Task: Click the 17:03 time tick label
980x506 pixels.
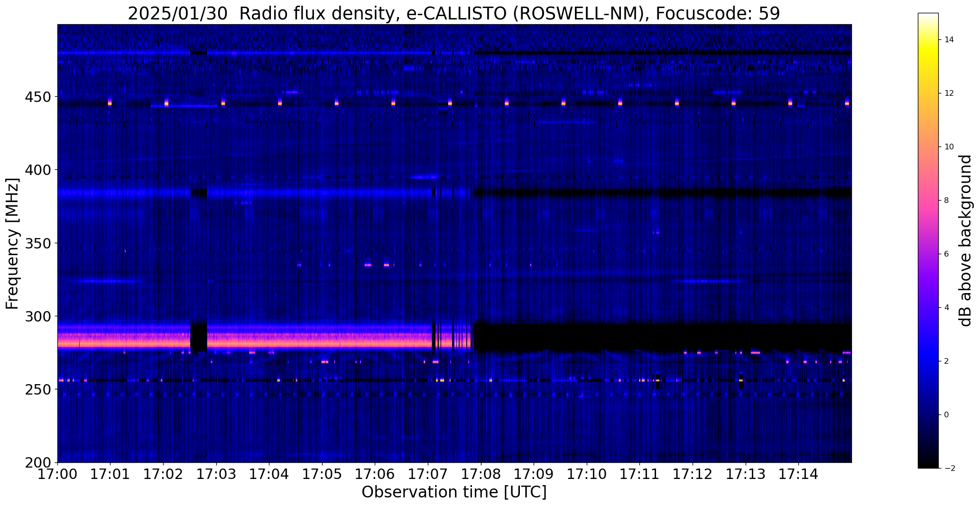Action: click(216, 474)
